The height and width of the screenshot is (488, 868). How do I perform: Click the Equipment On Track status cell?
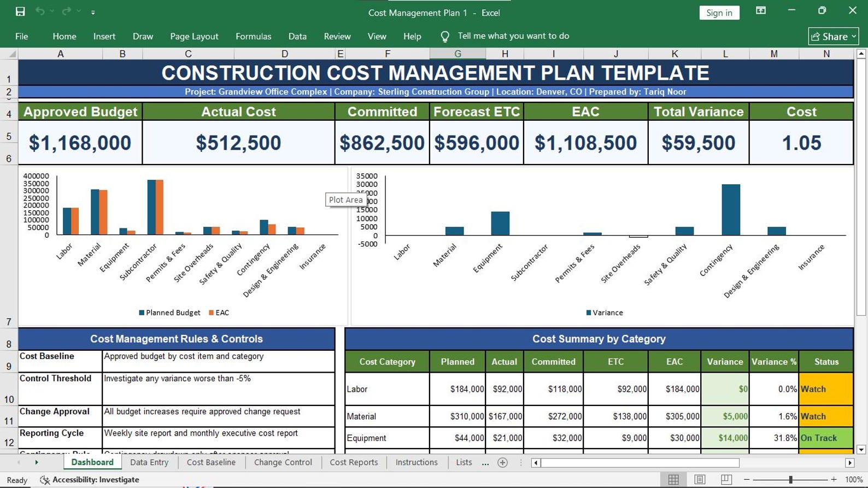click(x=826, y=438)
